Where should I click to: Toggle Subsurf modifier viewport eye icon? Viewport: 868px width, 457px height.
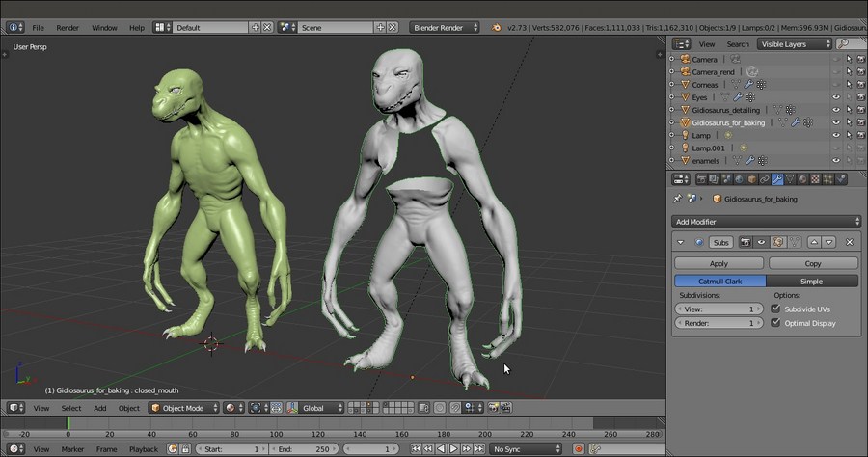pos(761,242)
